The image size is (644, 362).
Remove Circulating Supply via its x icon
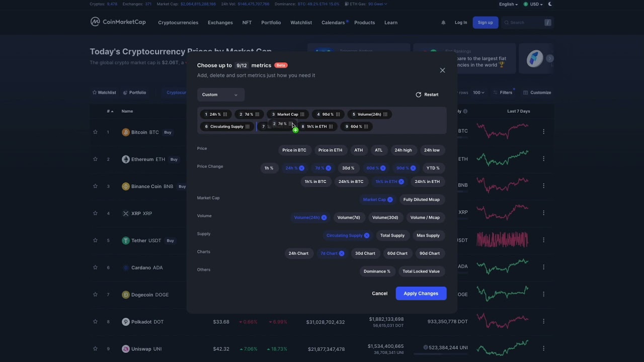[x=366, y=235]
